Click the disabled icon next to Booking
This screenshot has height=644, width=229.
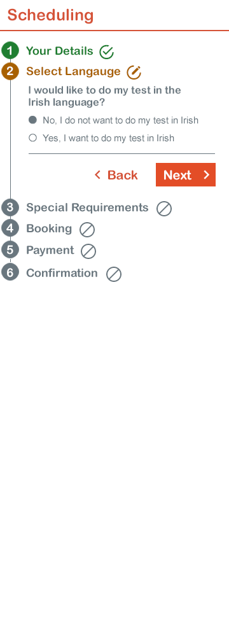pyautogui.click(x=87, y=230)
